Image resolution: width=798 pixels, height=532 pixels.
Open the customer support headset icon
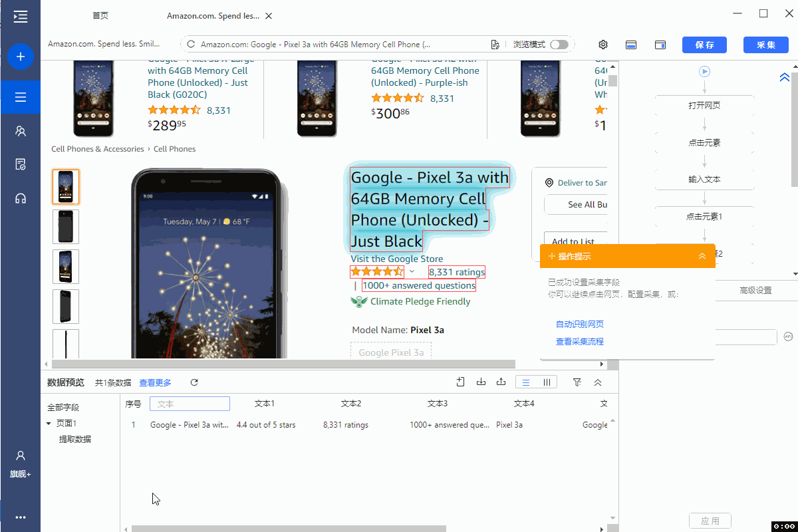point(21,198)
